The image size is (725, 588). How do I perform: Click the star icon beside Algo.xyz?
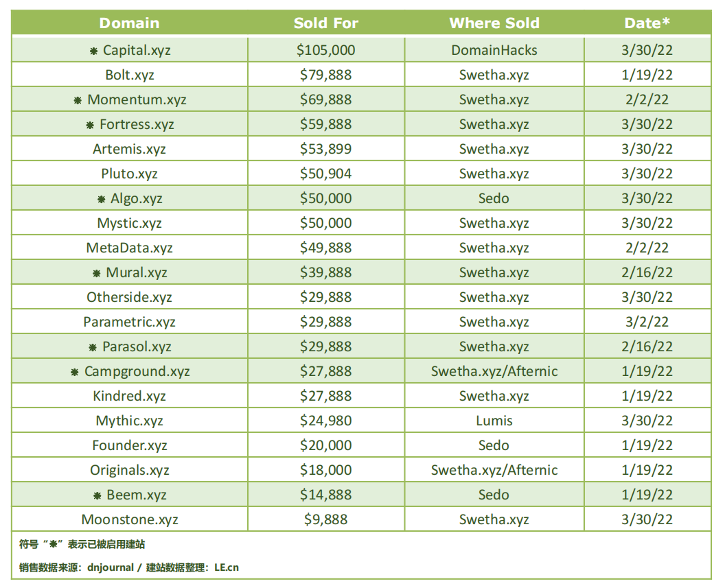click(x=102, y=199)
